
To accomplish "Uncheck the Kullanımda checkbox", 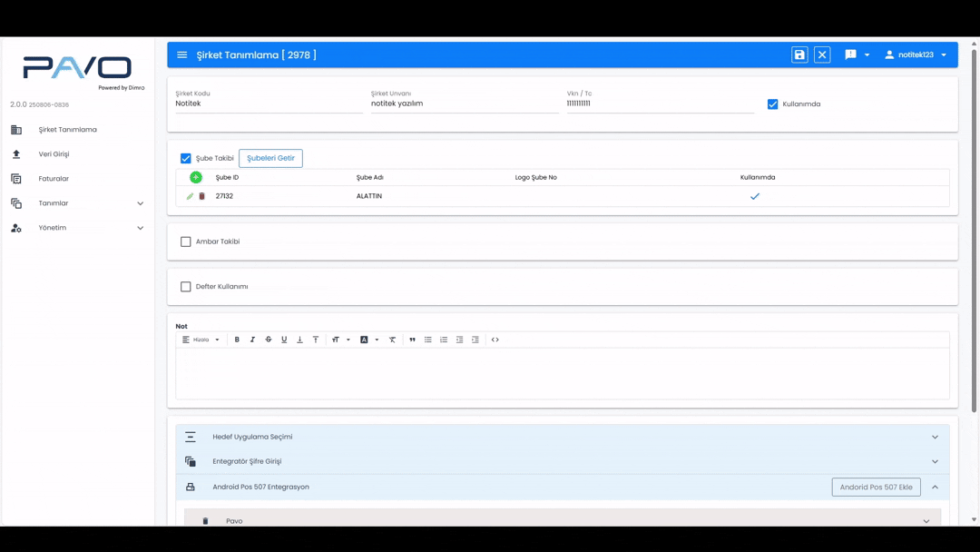I will pos(773,104).
